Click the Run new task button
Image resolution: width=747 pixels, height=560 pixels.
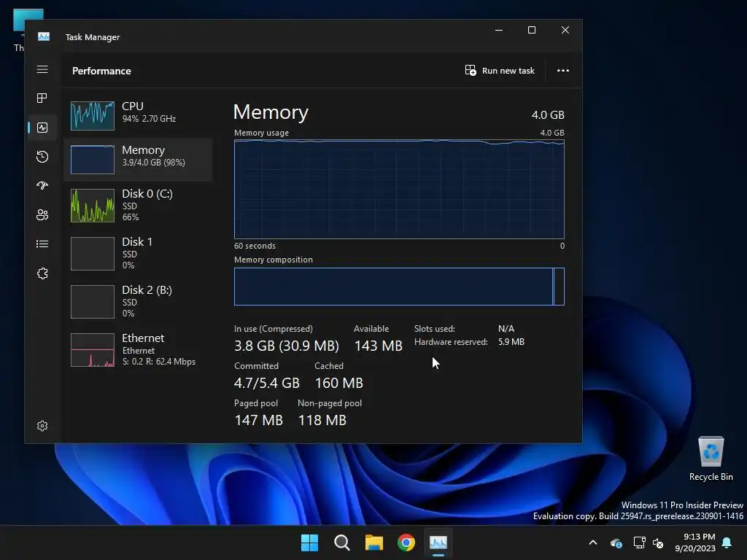(500, 71)
